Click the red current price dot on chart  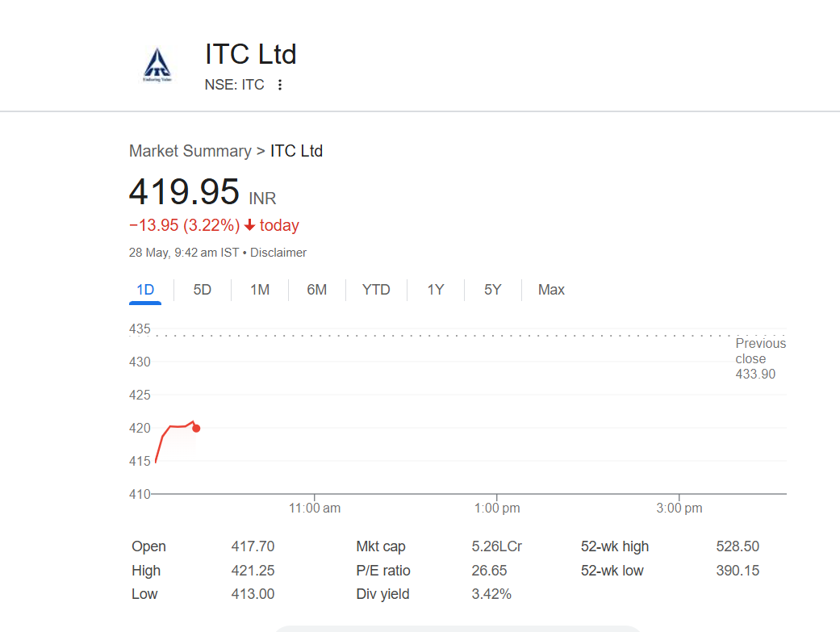(x=196, y=429)
